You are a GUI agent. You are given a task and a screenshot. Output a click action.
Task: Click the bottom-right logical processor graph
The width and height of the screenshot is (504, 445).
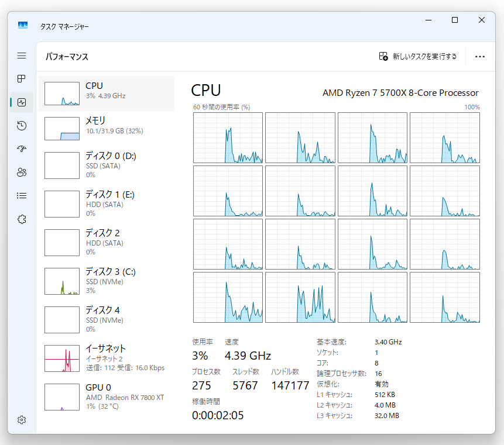pyautogui.click(x=445, y=297)
